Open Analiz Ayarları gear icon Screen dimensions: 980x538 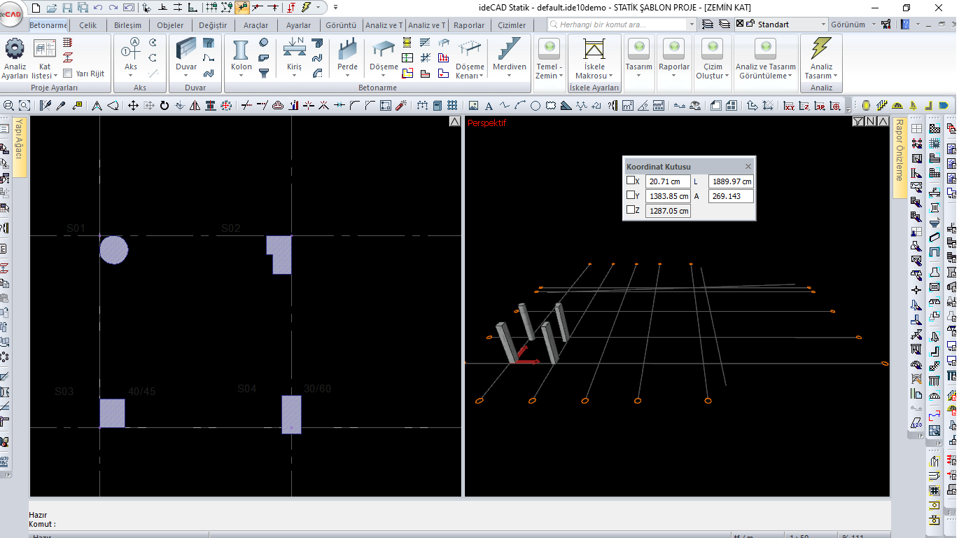click(x=15, y=49)
